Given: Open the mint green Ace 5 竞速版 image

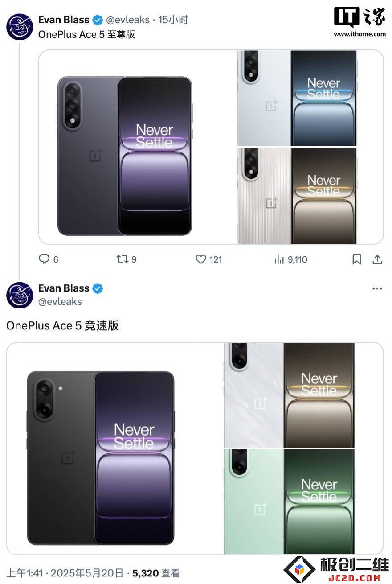Looking at the screenshot, I should tap(289, 502).
